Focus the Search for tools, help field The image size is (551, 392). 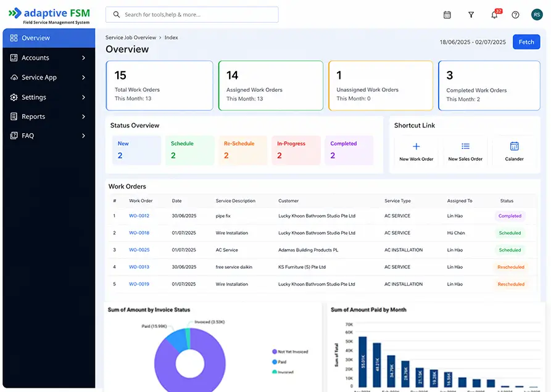tap(192, 14)
